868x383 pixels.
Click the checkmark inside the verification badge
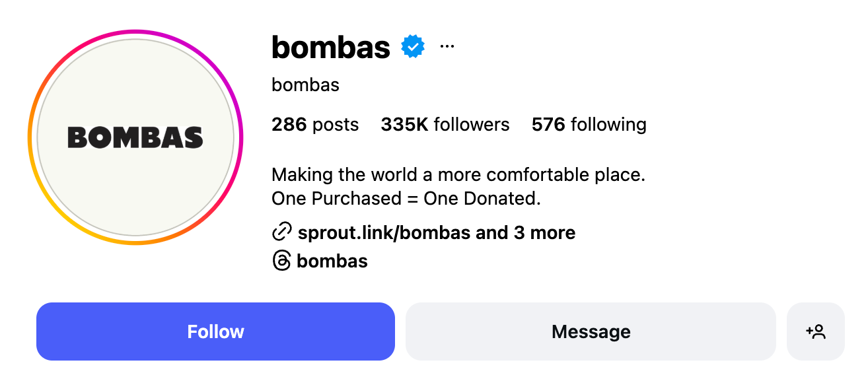tap(412, 45)
